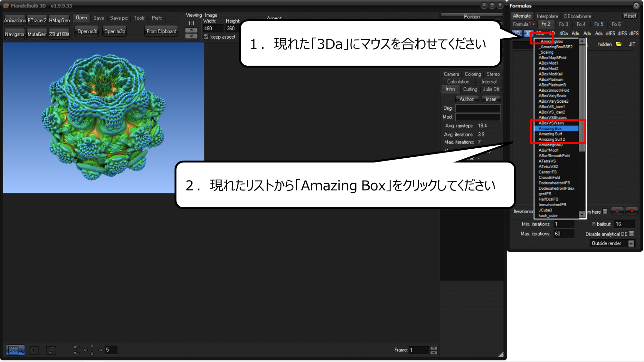The width and height of the screenshot is (644, 362).
Task: Open the Outside render dropdown
Action: pyautogui.click(x=631, y=244)
